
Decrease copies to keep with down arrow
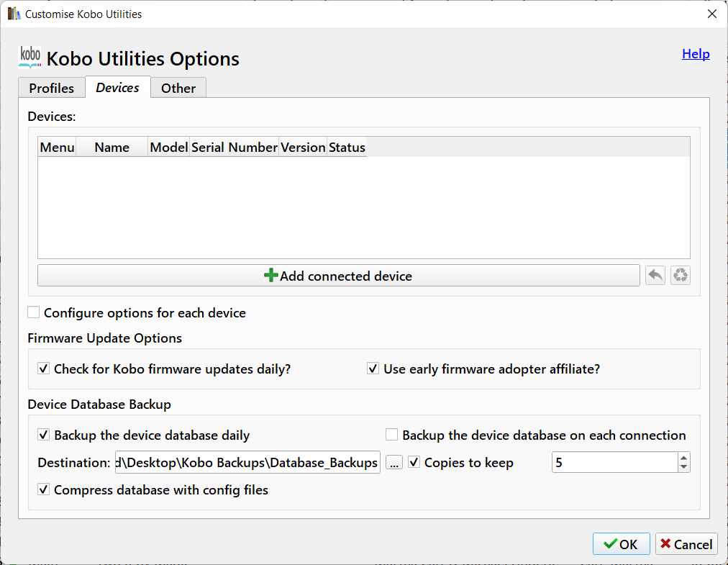click(683, 467)
